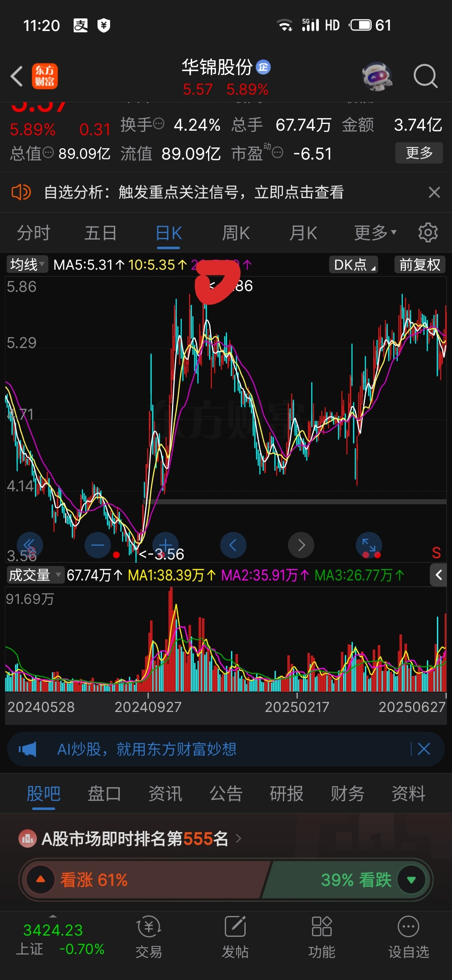Open the 前复权 adjustment selector
Image resolution: width=452 pixels, height=980 pixels.
tap(420, 265)
